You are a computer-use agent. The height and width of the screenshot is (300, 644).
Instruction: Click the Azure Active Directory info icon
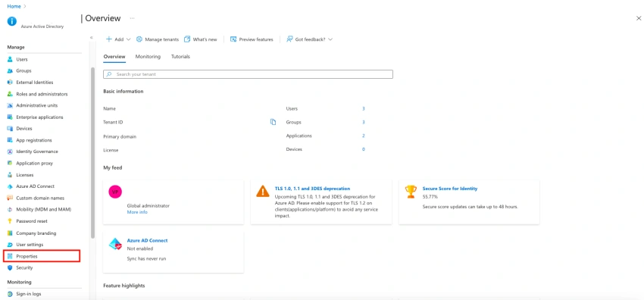[12, 21]
